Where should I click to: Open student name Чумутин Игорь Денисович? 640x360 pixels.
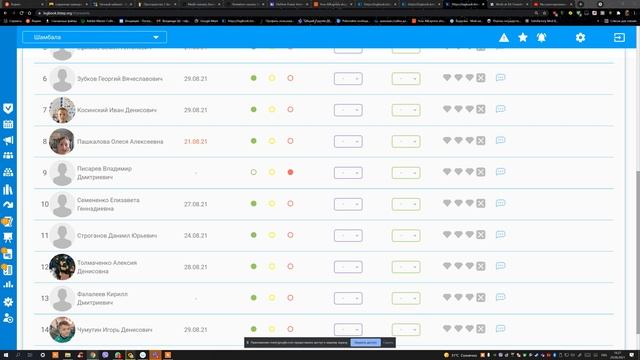click(115, 330)
